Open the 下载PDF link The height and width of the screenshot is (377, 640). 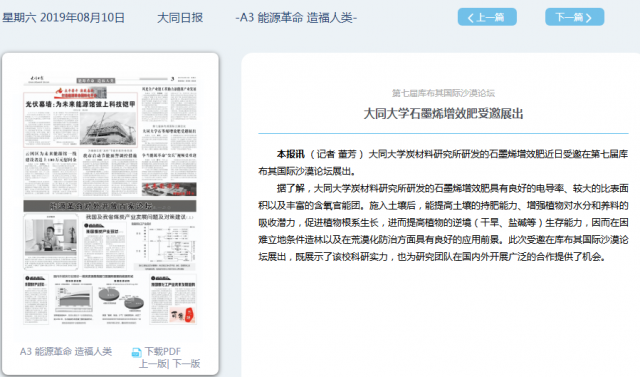(x=162, y=351)
